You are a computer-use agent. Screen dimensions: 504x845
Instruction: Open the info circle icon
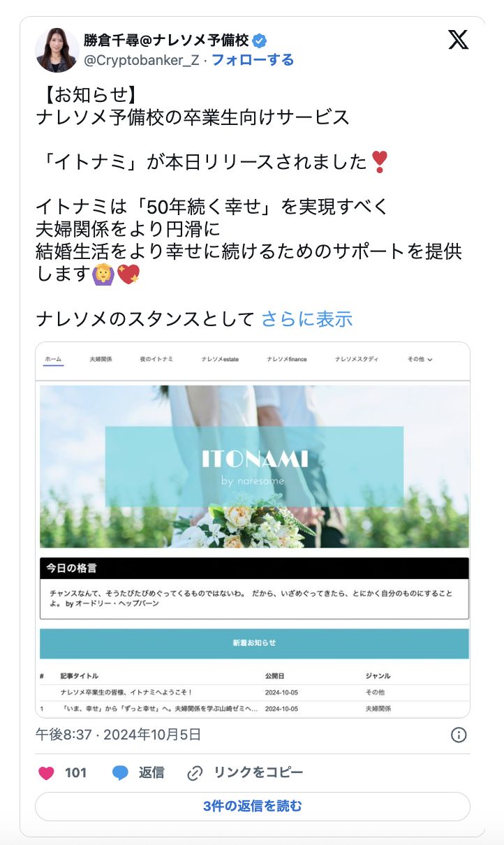[459, 735]
